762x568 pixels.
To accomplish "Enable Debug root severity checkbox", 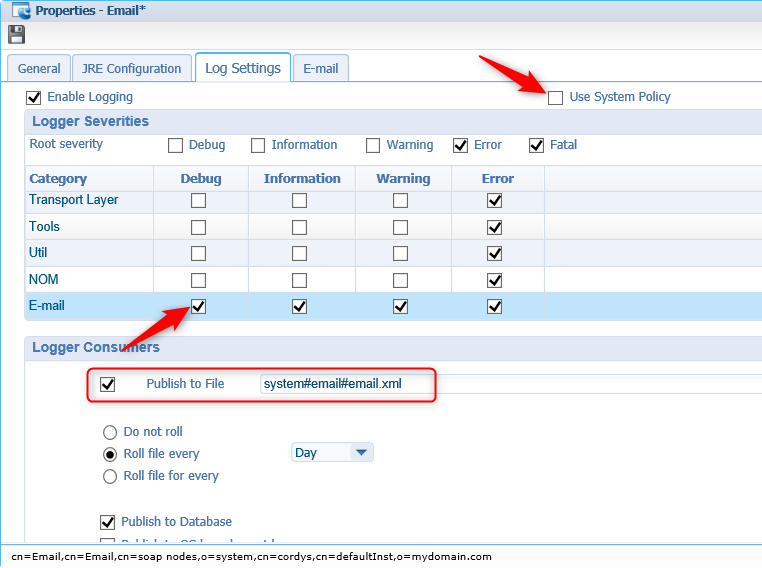I will coord(176,145).
